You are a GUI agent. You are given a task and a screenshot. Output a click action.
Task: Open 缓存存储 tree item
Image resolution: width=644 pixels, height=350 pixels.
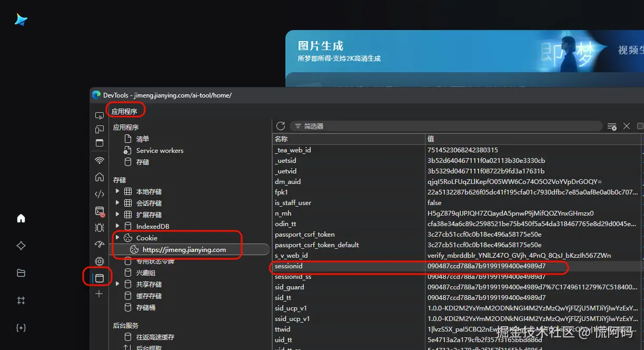[x=149, y=296]
